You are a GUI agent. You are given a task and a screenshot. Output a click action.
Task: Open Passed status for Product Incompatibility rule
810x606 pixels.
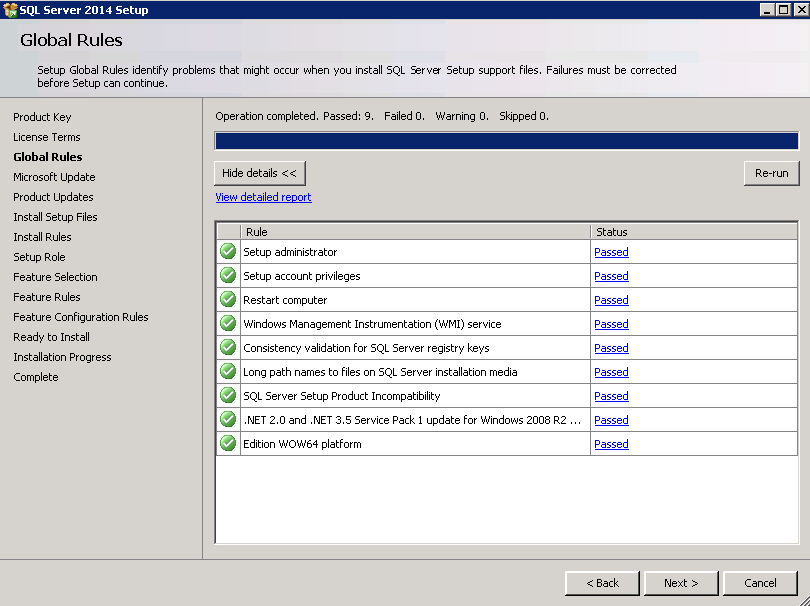[611, 396]
